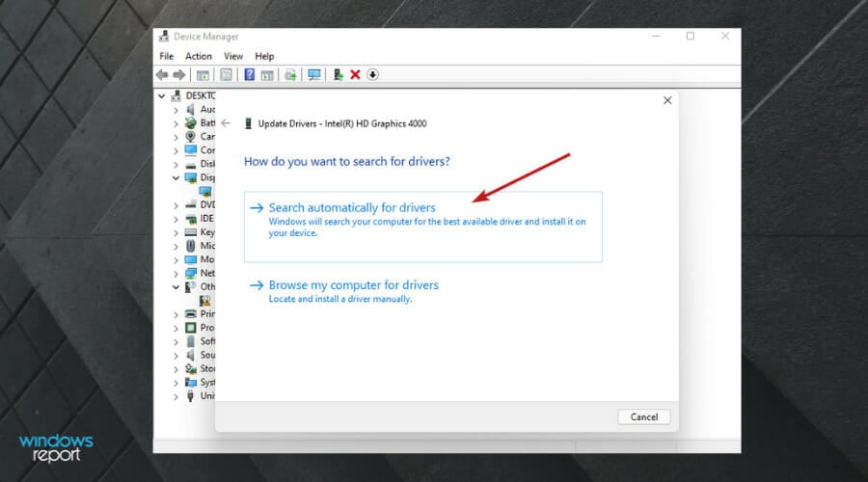Click the blue question-mark Help toolbar icon
The image size is (868, 482).
[x=250, y=74]
